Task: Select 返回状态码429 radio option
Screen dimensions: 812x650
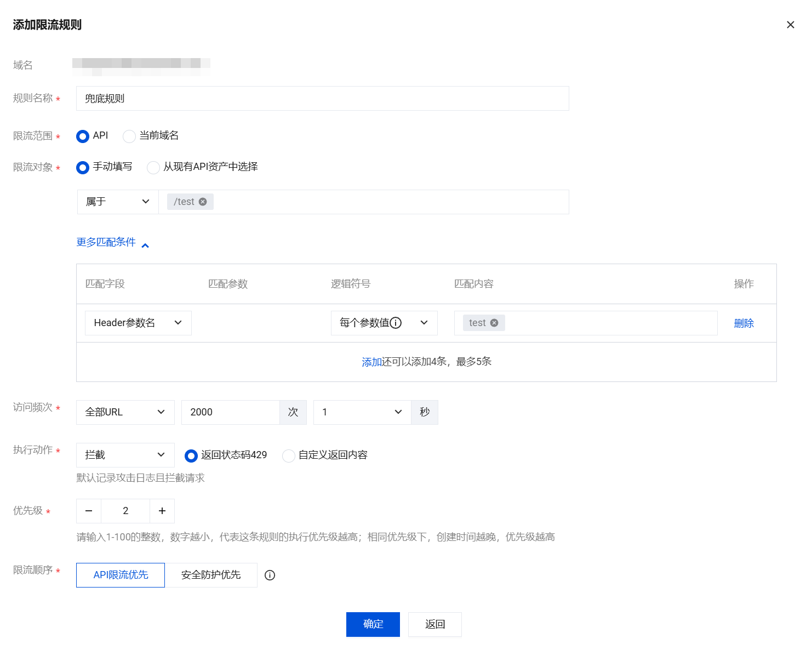Action: (191, 455)
